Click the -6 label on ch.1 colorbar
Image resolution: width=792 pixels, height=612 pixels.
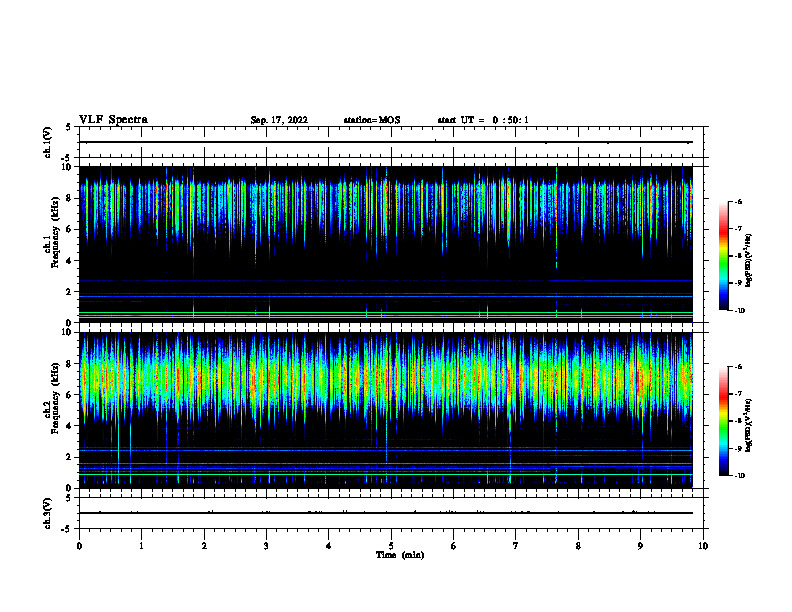click(x=738, y=202)
